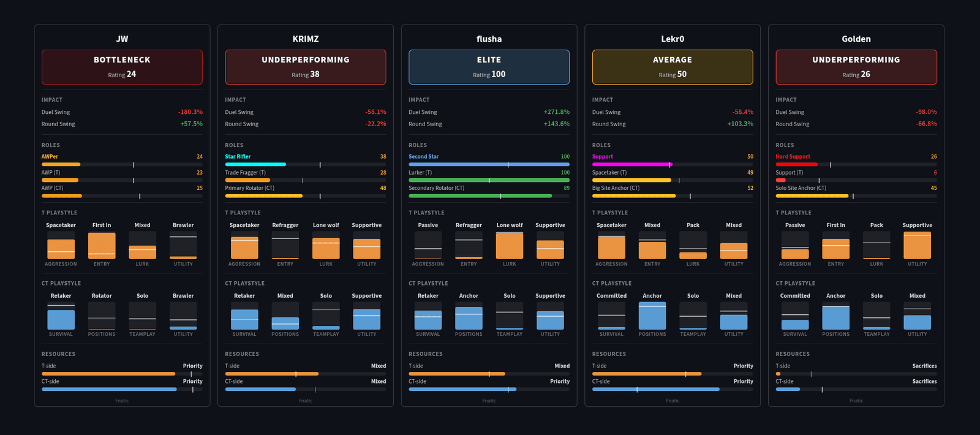
Task: Select flusha's Secondary Rotator (CT) label
Action: [x=437, y=188]
